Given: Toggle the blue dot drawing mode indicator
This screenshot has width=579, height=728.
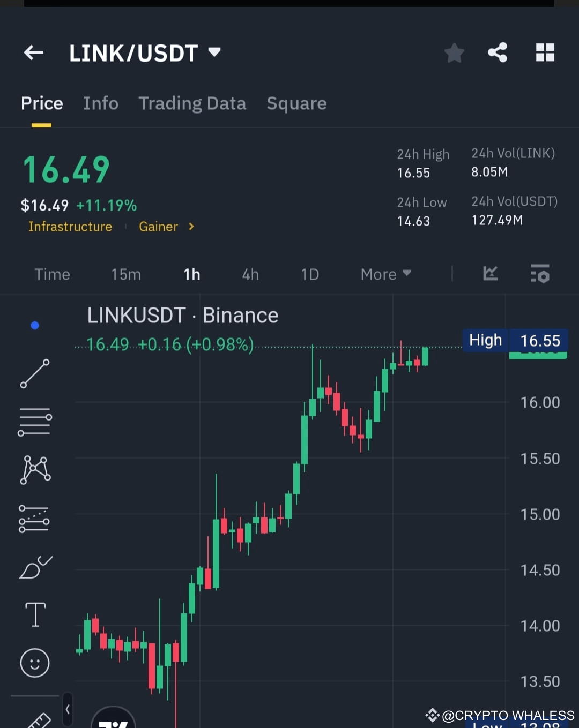Looking at the screenshot, I should [x=35, y=325].
